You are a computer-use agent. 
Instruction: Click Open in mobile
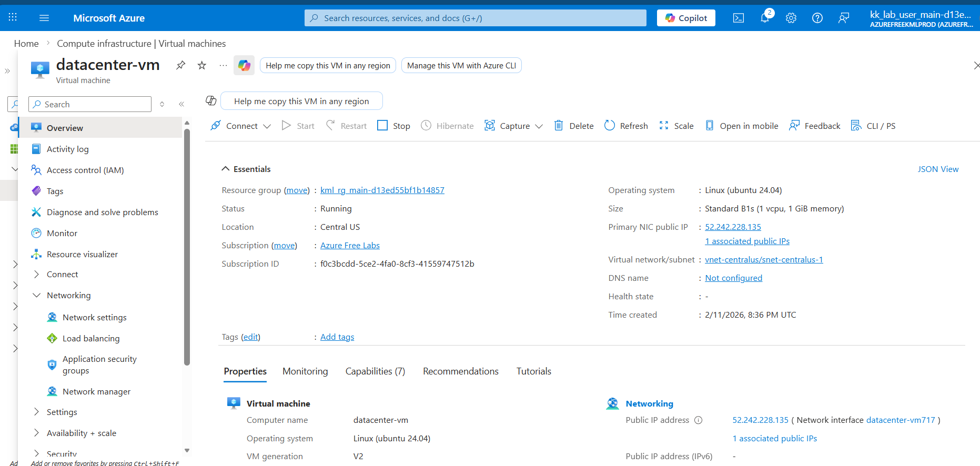click(x=742, y=126)
